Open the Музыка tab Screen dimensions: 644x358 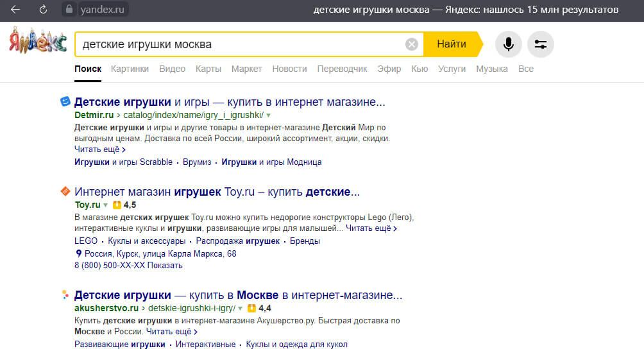pos(491,69)
